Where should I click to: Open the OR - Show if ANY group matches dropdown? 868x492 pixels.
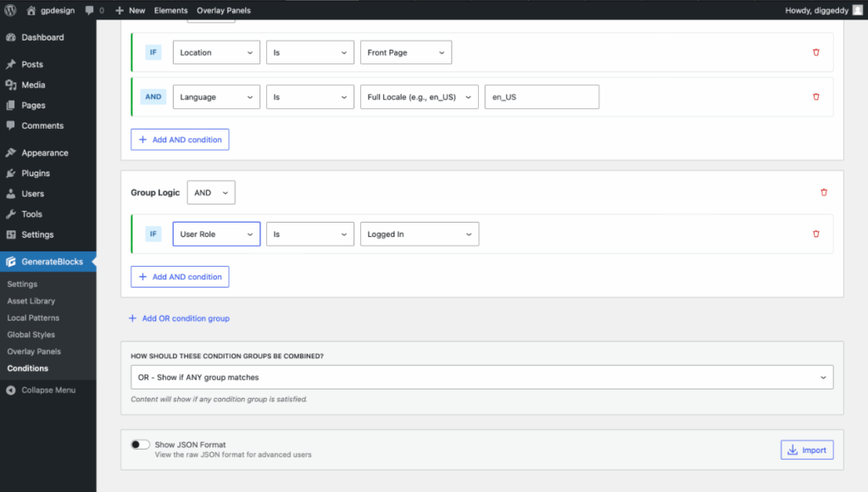(x=482, y=377)
